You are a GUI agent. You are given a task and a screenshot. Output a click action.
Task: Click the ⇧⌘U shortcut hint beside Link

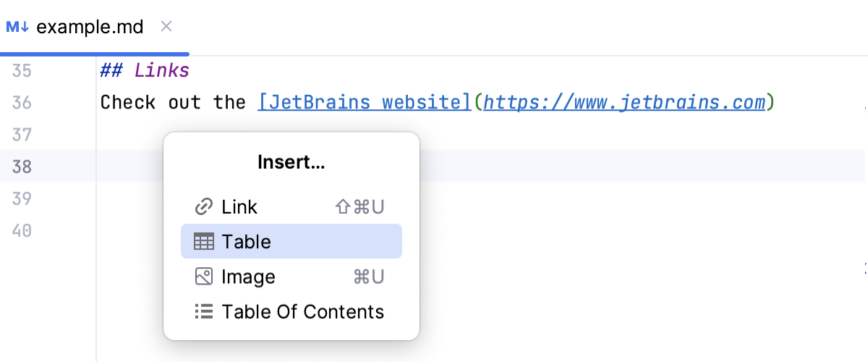click(359, 207)
